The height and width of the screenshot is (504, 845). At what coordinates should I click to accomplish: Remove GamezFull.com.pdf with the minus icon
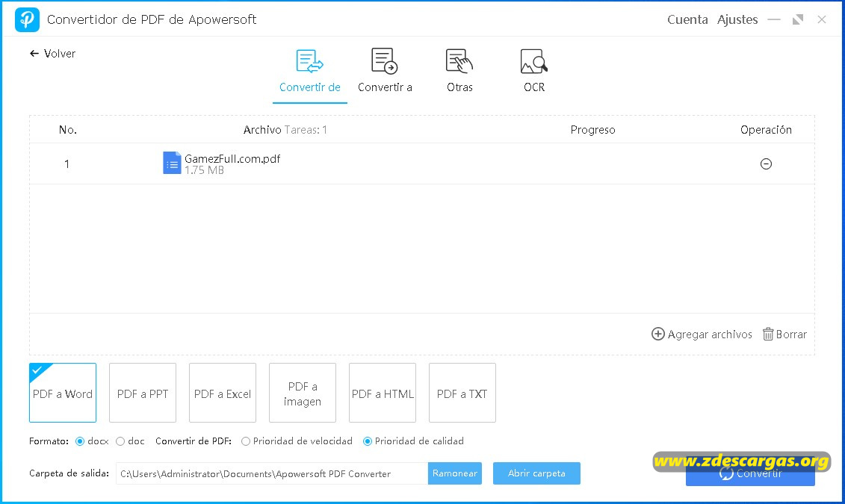pyautogui.click(x=766, y=164)
